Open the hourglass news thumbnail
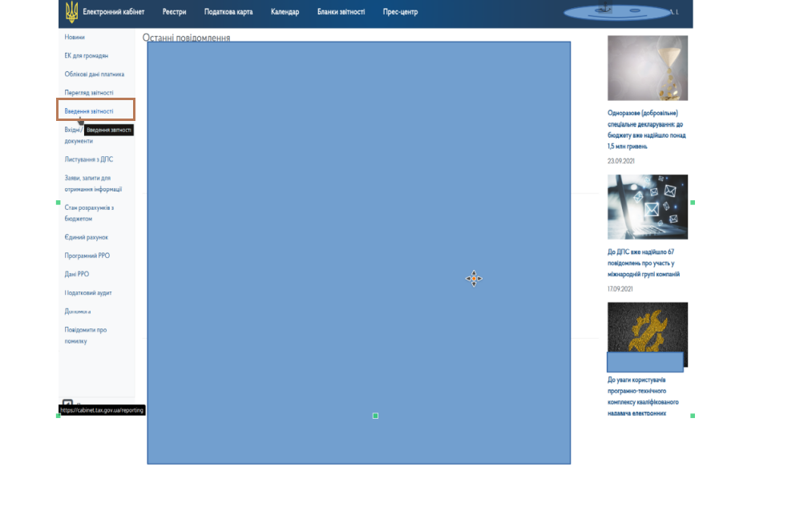The width and height of the screenshot is (812, 507). [x=647, y=68]
